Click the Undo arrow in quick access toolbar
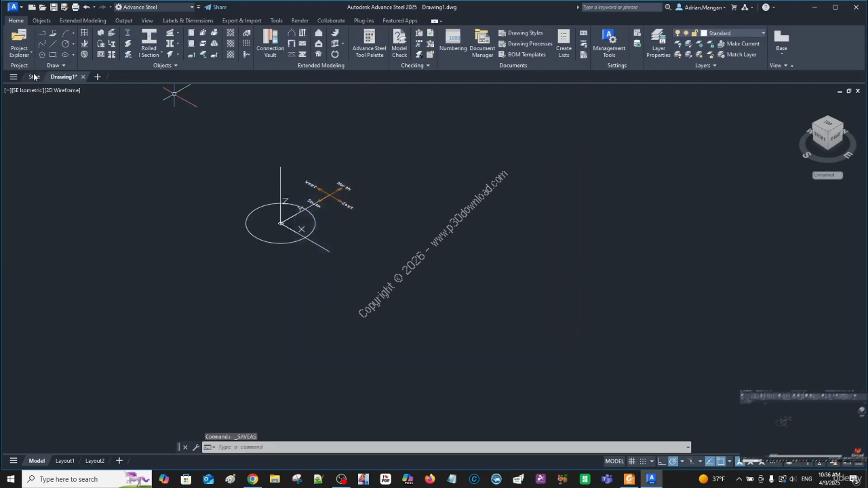The image size is (868, 488). pyautogui.click(x=86, y=7)
